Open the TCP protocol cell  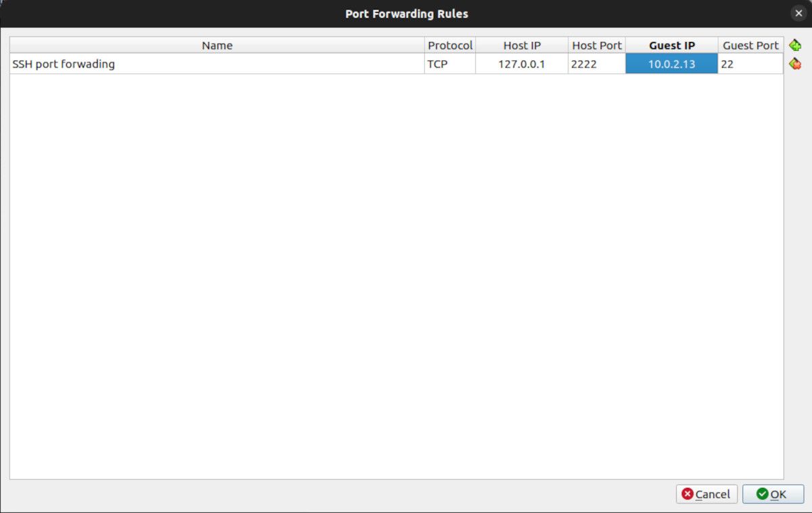(x=450, y=64)
